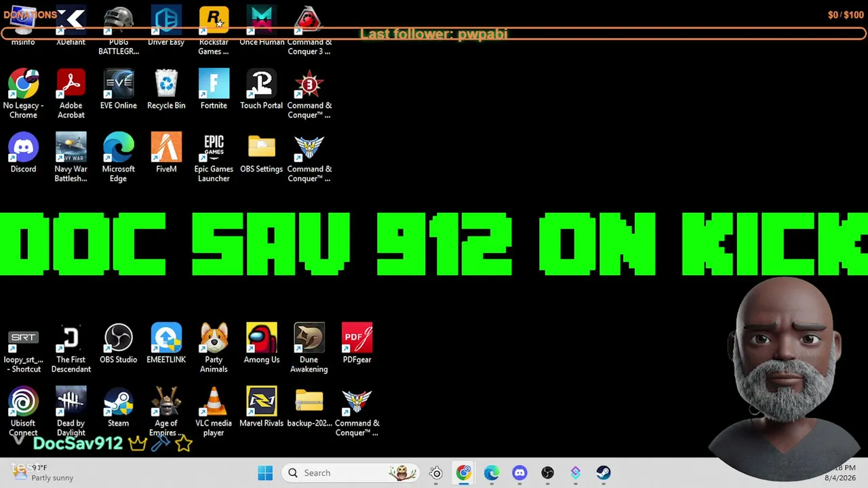Select the EVE Online desktop icon

pos(118,89)
